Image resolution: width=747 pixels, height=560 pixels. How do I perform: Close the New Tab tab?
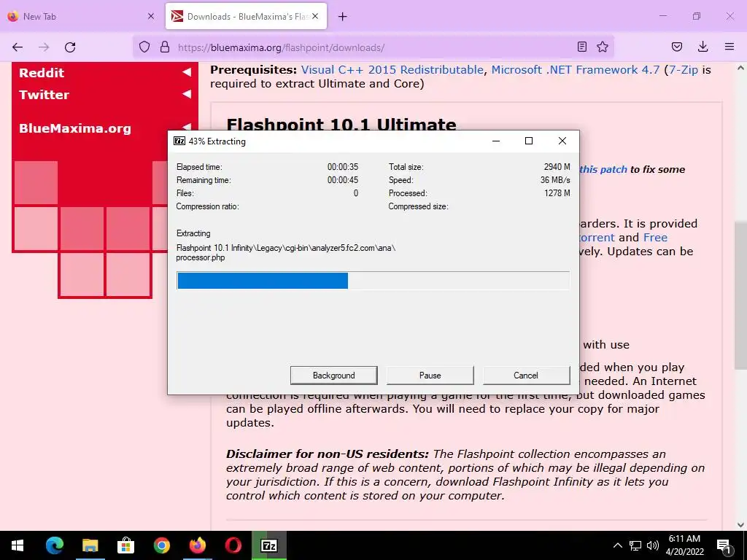(151, 16)
